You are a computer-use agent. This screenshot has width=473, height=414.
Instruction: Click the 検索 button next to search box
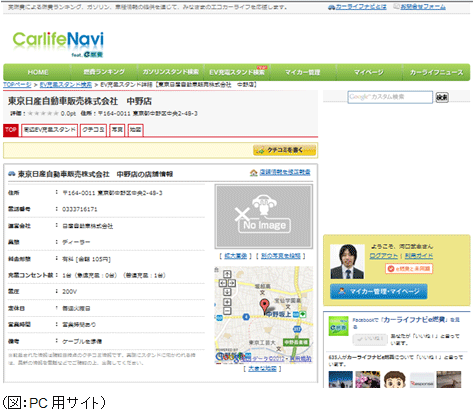click(x=442, y=97)
